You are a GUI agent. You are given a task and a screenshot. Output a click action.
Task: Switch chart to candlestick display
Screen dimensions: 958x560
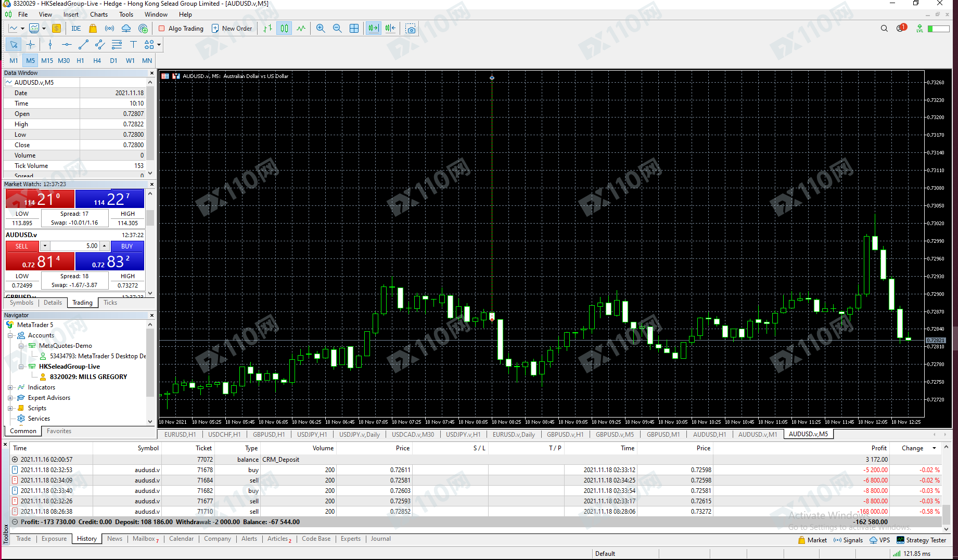tap(284, 29)
